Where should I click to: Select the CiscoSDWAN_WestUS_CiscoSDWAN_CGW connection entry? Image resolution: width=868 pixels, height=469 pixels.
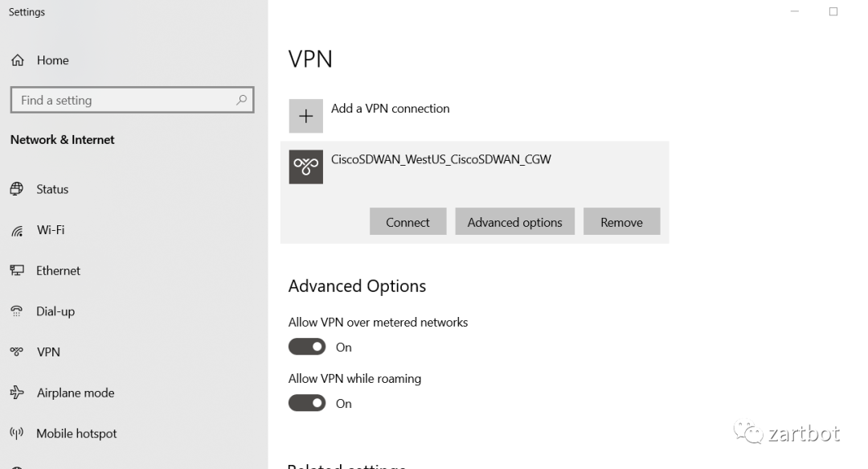(441, 159)
